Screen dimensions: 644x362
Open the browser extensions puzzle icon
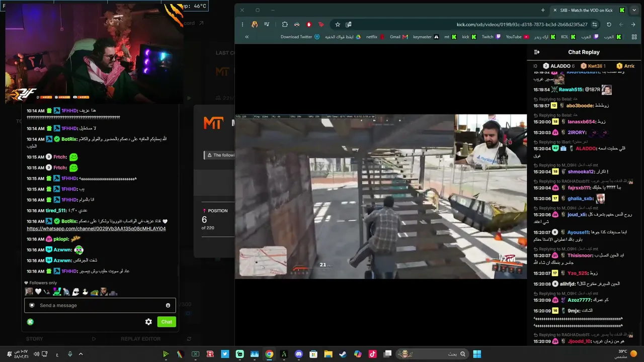(285, 24)
